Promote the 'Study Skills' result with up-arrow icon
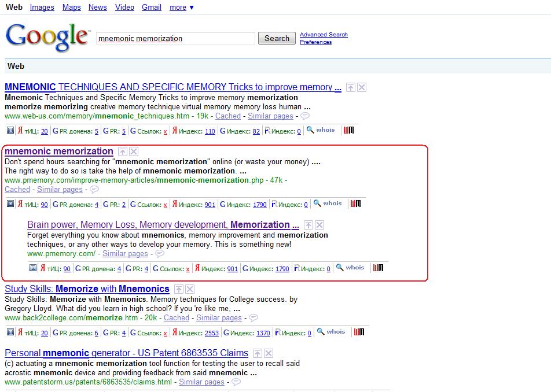551x392 pixels. pyautogui.click(x=178, y=289)
